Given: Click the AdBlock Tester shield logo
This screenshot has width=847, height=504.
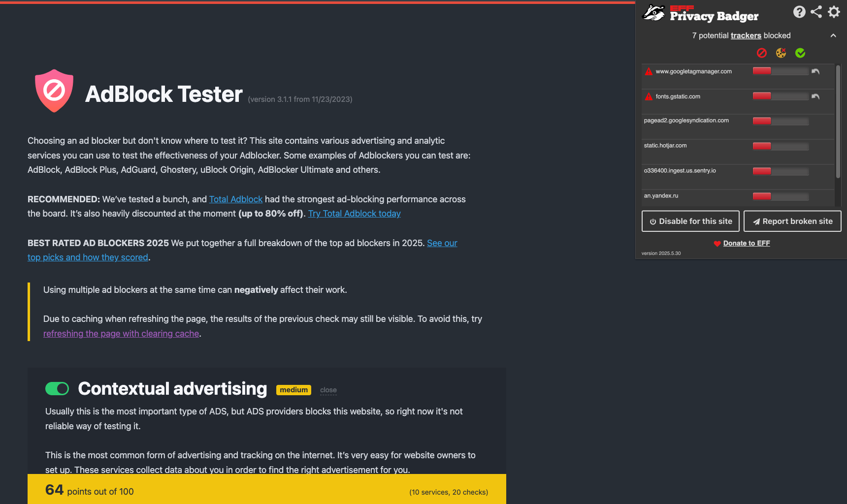Looking at the screenshot, I should (54, 91).
